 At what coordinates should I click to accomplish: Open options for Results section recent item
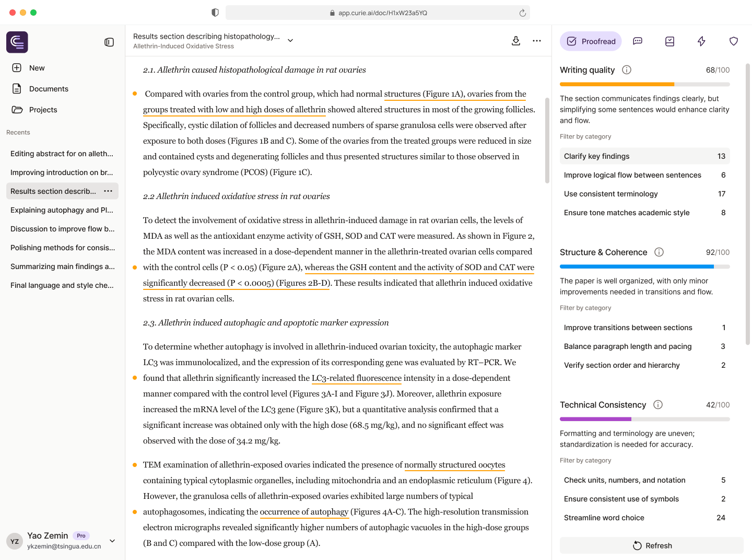(108, 191)
